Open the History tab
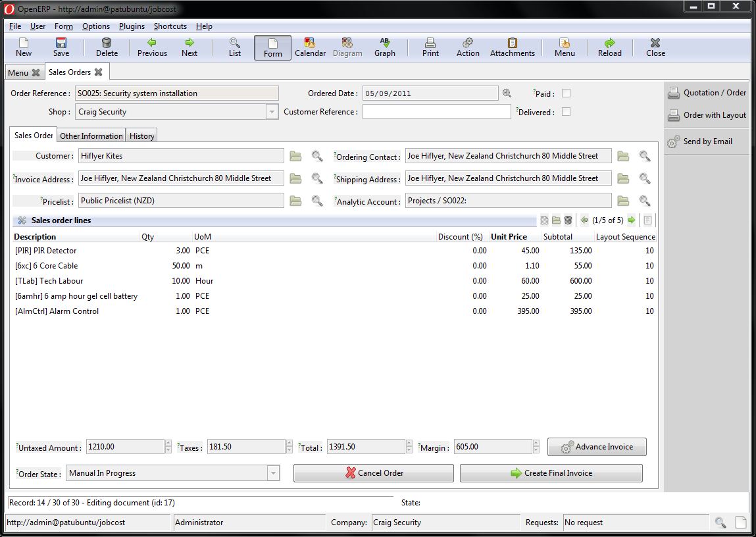This screenshot has width=756, height=537. click(x=141, y=136)
